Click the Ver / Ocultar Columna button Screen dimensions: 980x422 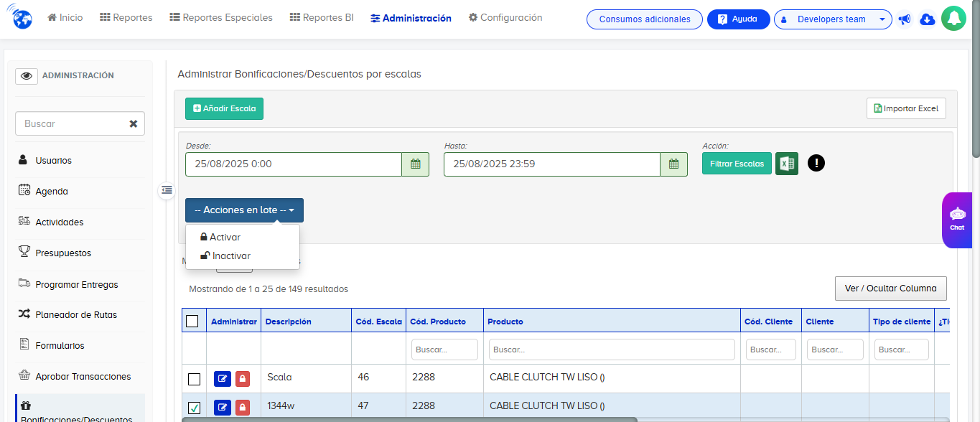[x=891, y=289]
